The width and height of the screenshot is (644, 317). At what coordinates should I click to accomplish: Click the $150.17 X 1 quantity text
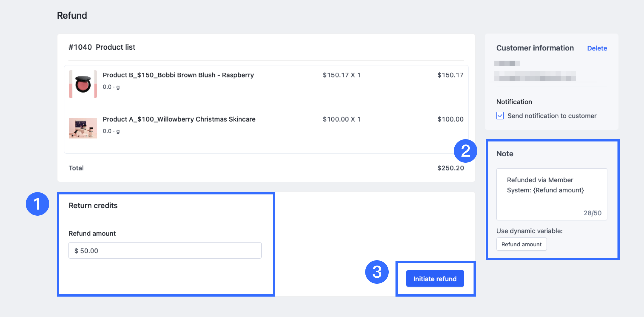point(341,75)
